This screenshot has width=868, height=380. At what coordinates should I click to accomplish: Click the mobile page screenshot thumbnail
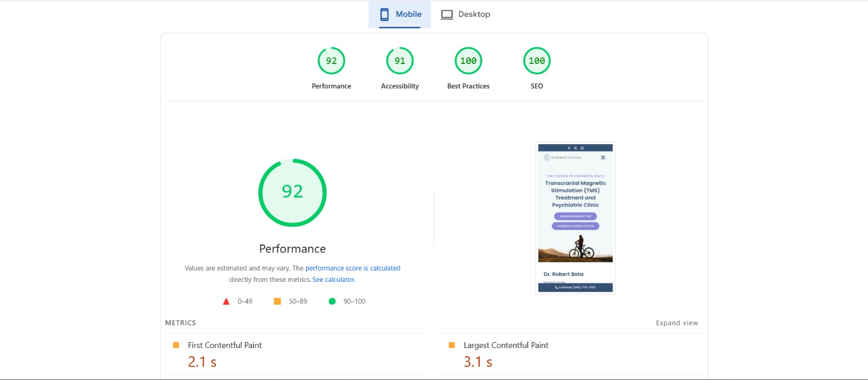point(575,218)
